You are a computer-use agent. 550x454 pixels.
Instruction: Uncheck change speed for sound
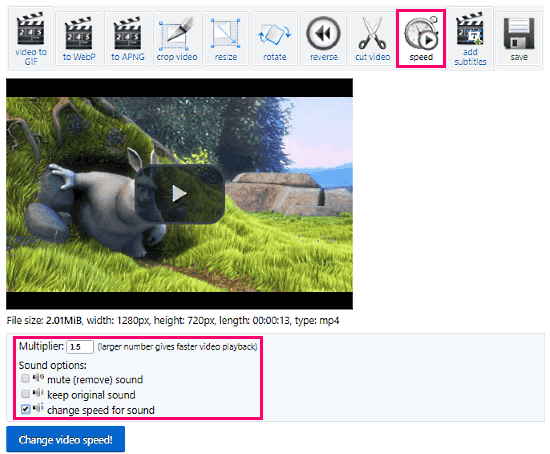pyautogui.click(x=25, y=409)
